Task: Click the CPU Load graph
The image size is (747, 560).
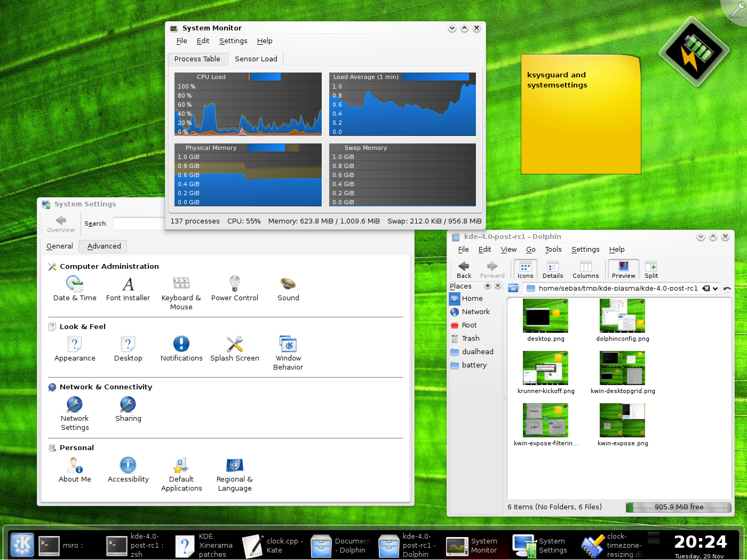Action: click(248, 104)
